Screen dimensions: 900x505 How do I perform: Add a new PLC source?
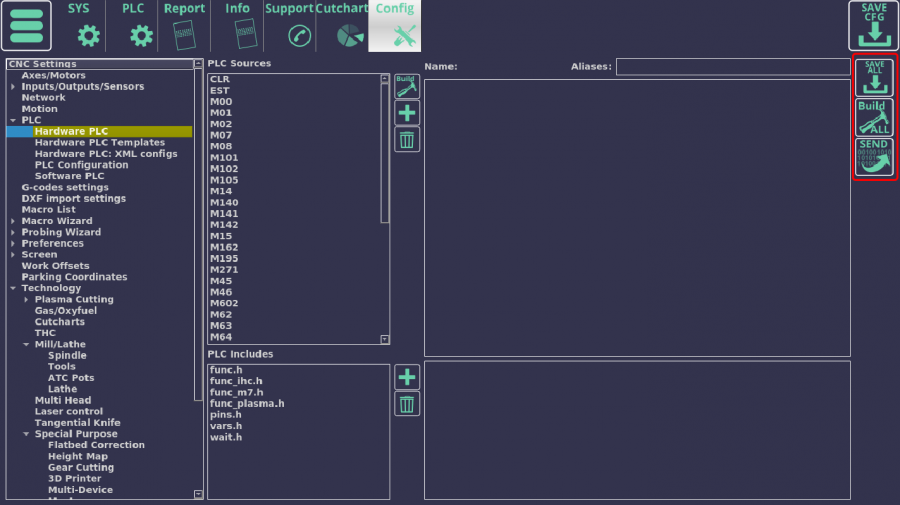[x=407, y=113]
